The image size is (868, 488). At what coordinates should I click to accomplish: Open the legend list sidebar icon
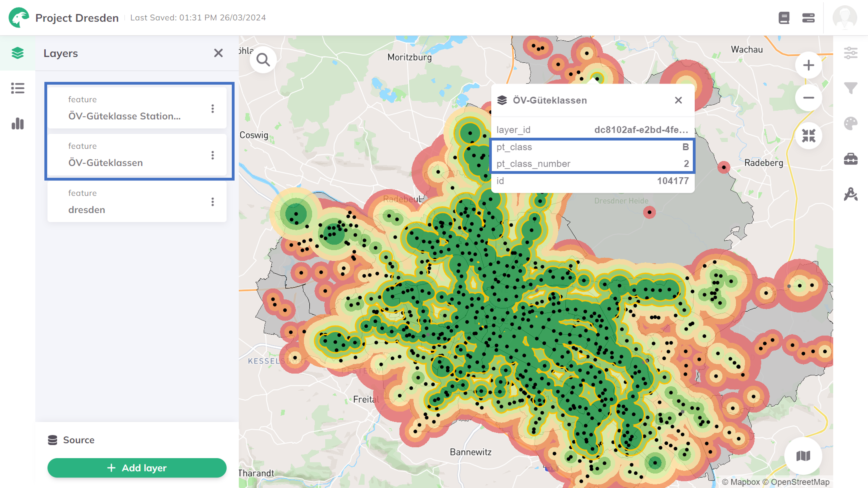coord(18,88)
